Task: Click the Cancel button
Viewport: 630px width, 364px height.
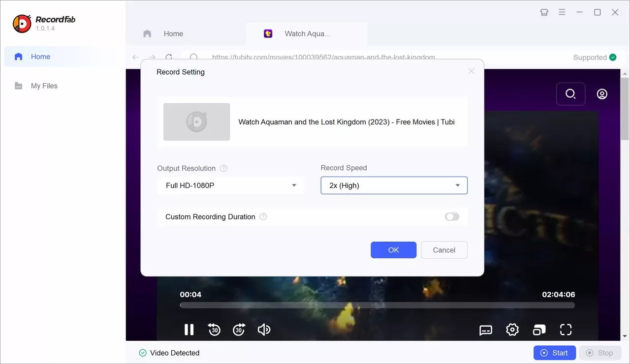Action: pyautogui.click(x=444, y=250)
